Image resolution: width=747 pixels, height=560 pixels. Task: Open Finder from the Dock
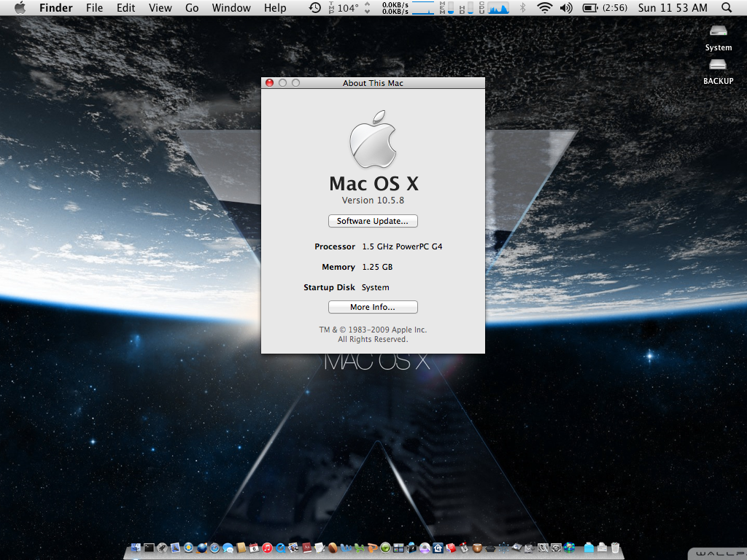136,548
